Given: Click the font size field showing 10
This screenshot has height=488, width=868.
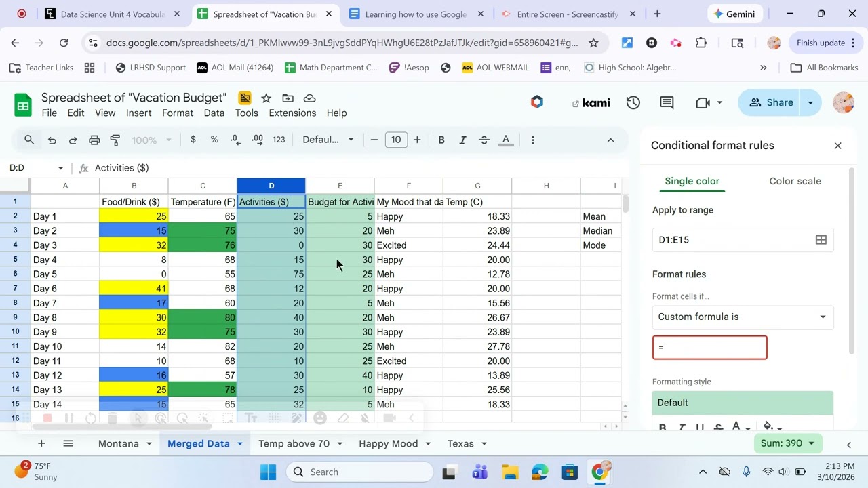Looking at the screenshot, I should point(396,140).
